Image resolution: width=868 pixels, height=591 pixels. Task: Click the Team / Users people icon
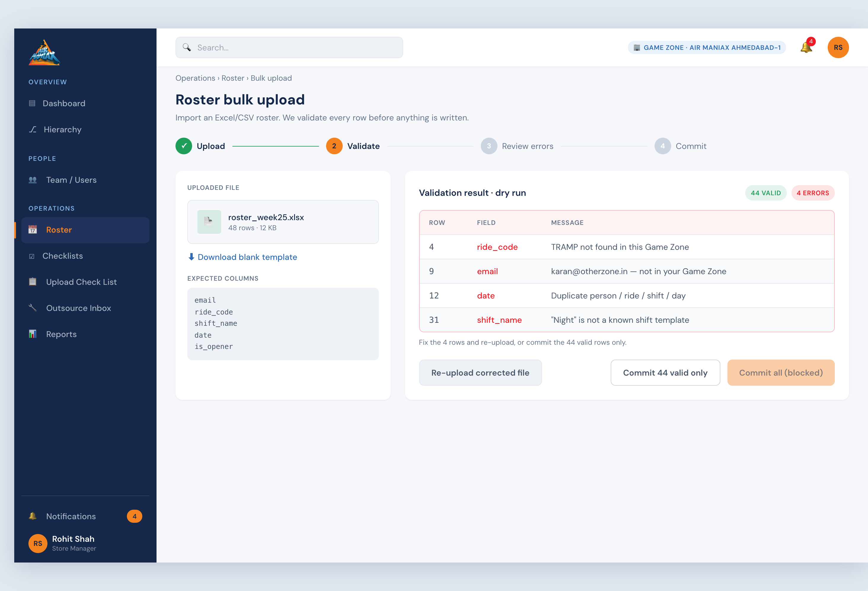pyautogui.click(x=33, y=180)
